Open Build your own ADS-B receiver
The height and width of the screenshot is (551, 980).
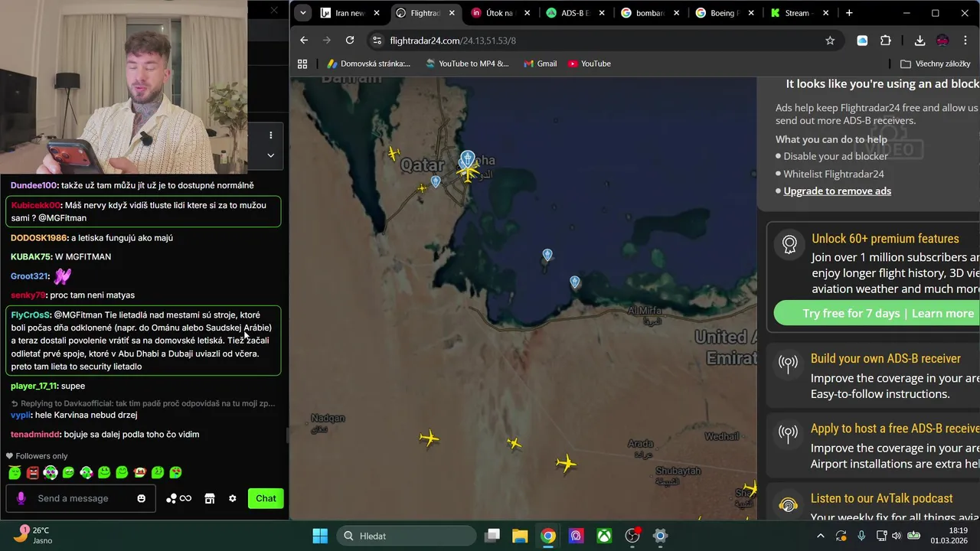point(886,358)
